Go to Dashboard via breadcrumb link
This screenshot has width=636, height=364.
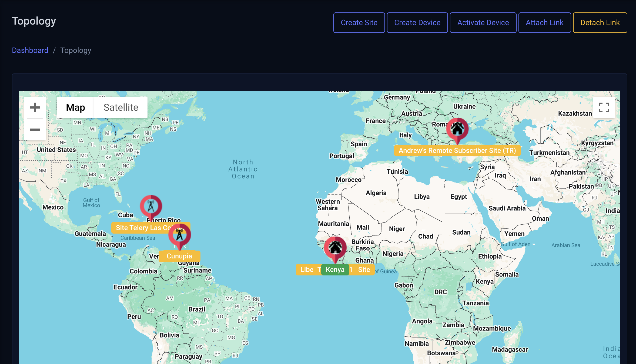(x=30, y=50)
